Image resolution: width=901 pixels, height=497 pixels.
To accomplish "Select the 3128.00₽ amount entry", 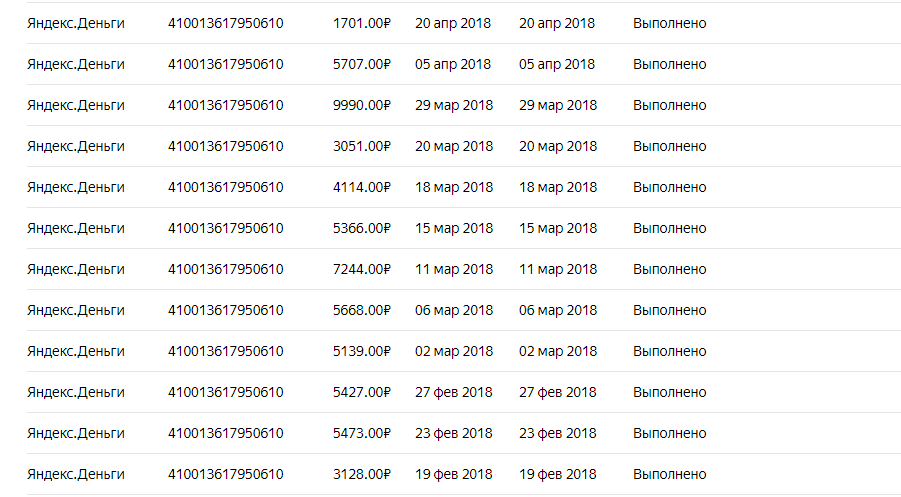I will pos(361,474).
